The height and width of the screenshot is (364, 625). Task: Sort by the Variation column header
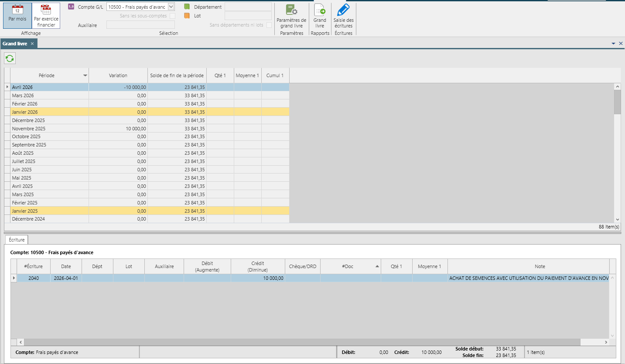tap(118, 75)
